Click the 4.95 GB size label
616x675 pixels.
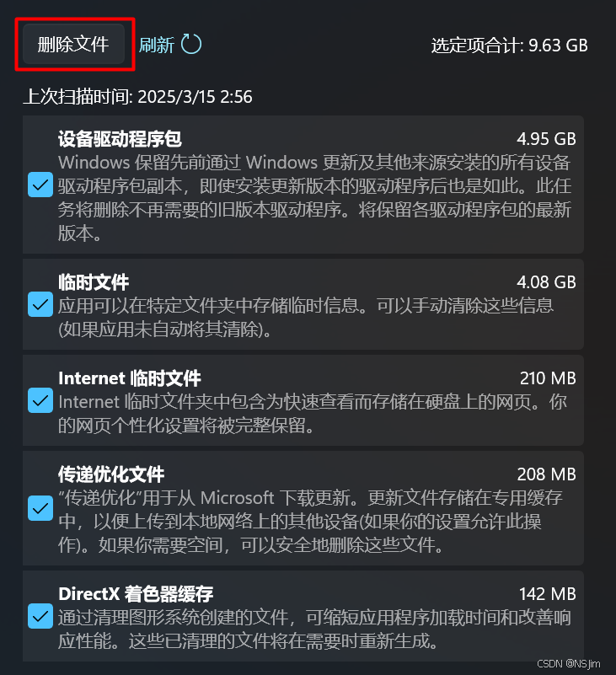pos(546,139)
